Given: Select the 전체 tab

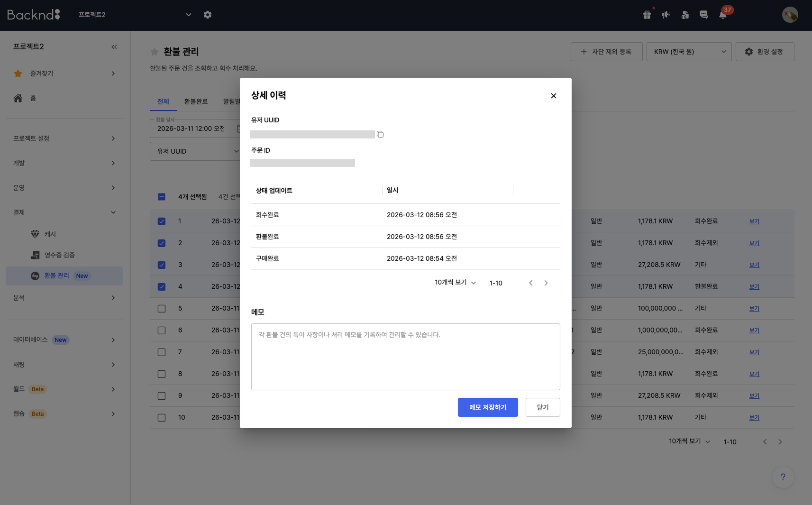Looking at the screenshot, I should (x=163, y=101).
